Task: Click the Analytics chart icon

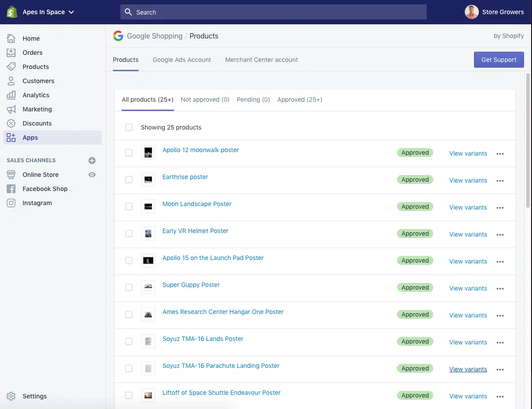Action: tap(11, 95)
